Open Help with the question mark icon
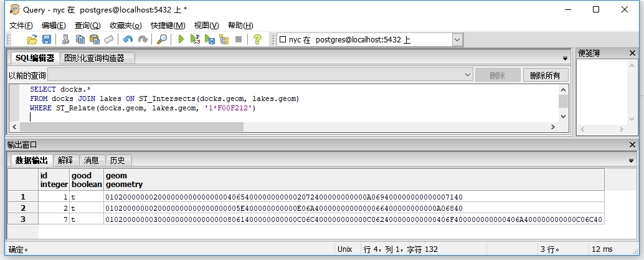Image resolution: width=644 pixels, height=260 pixels. pyautogui.click(x=257, y=39)
